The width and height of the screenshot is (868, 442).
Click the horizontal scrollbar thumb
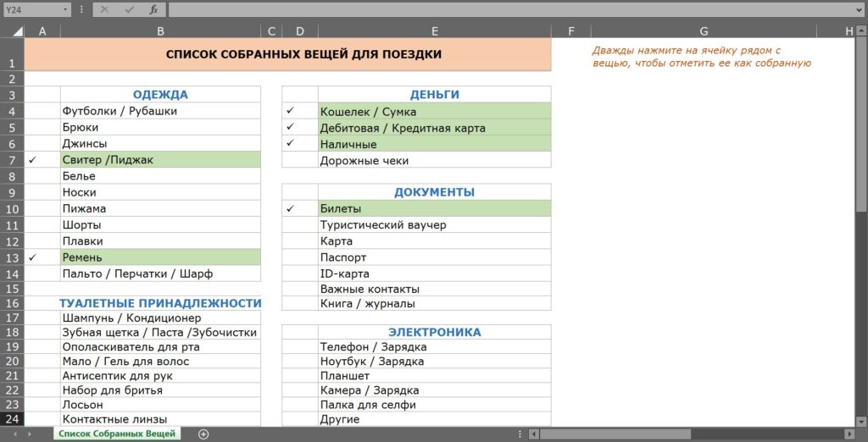coord(615,434)
